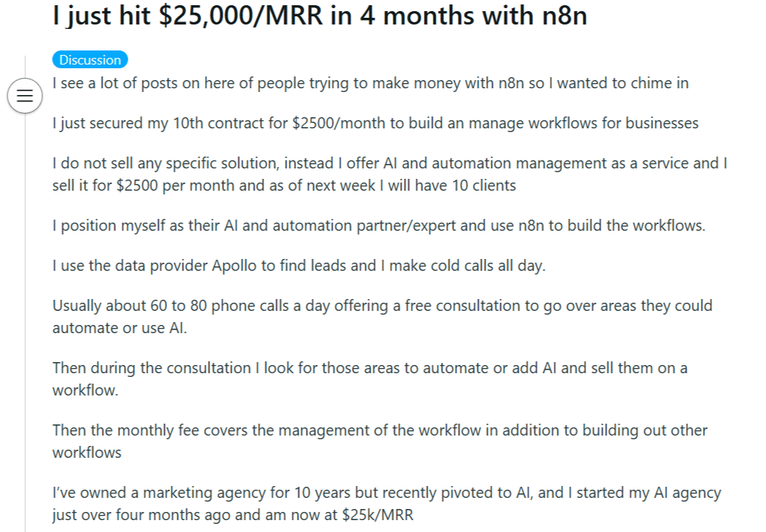Click the circular hamburger menu icon

(25, 96)
